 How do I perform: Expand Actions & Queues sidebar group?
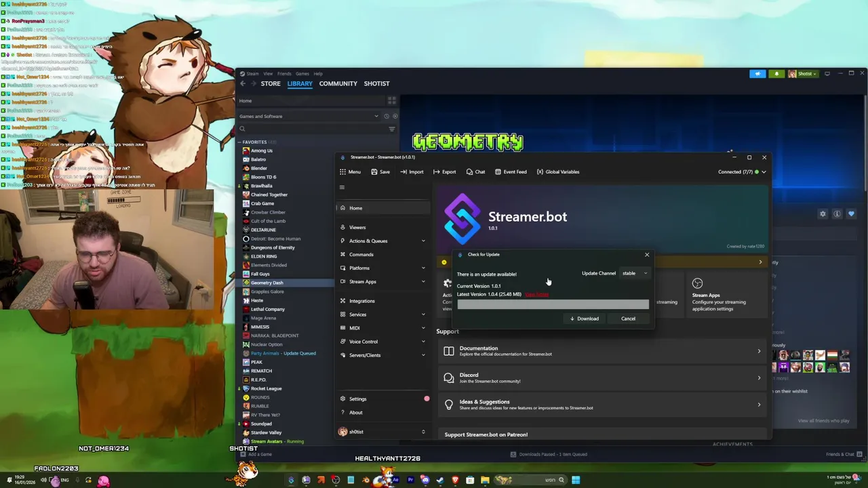coord(383,241)
